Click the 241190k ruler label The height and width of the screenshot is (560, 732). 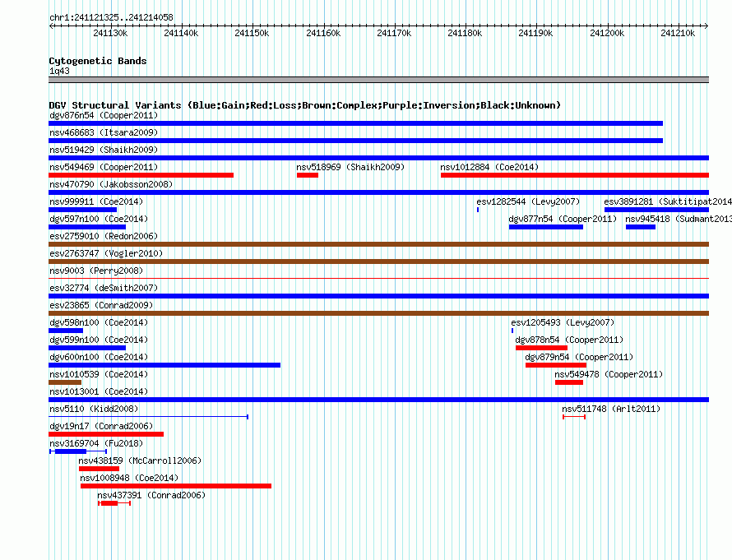535,33
